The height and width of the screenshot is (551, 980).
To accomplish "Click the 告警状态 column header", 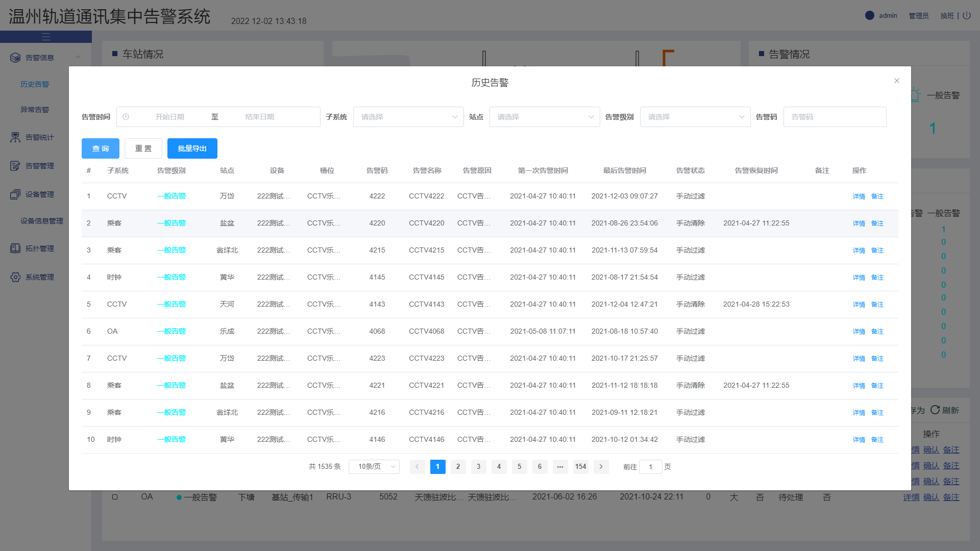I will [x=691, y=170].
